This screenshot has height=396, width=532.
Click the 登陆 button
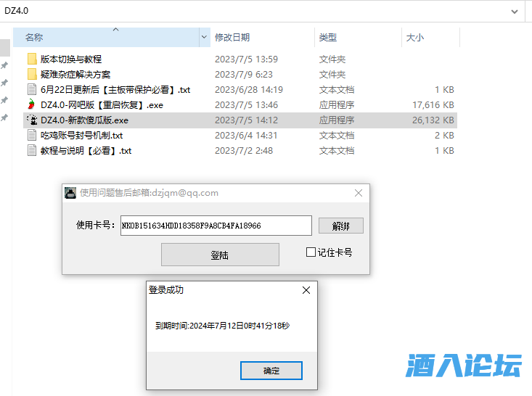coord(220,255)
